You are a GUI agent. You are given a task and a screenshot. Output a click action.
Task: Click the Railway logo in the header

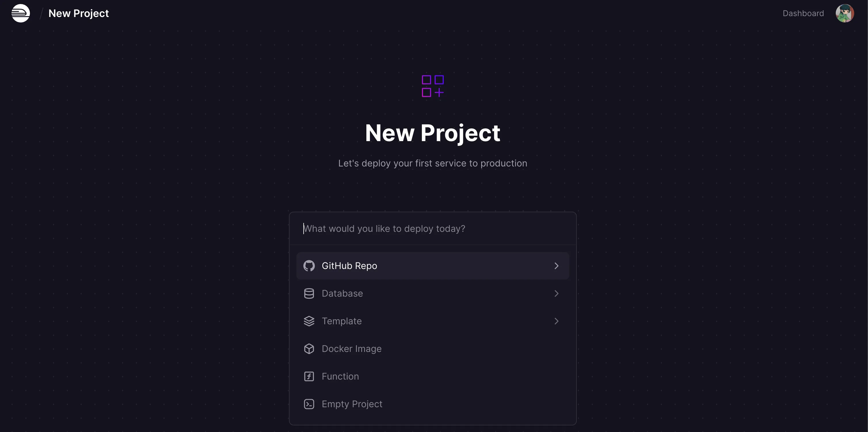coord(20,13)
